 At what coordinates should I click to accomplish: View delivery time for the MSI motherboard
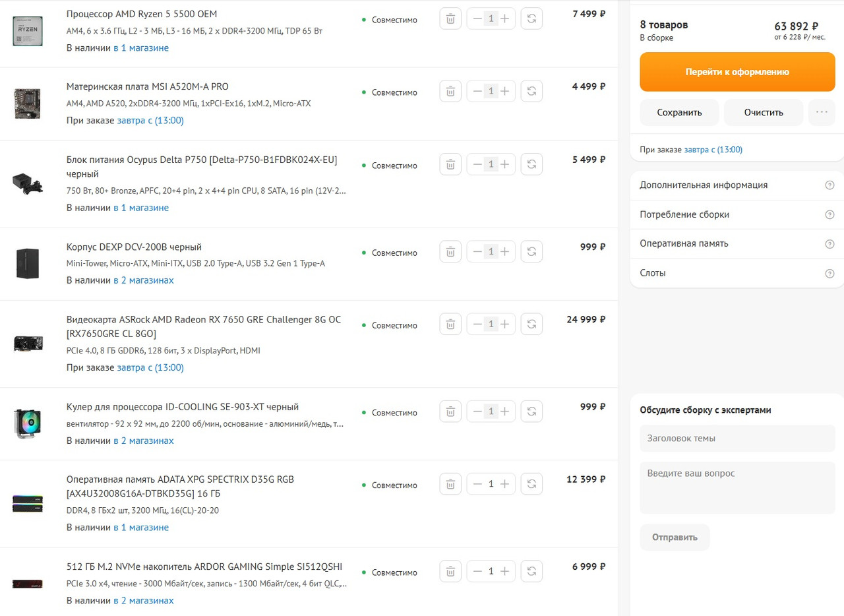(x=150, y=120)
